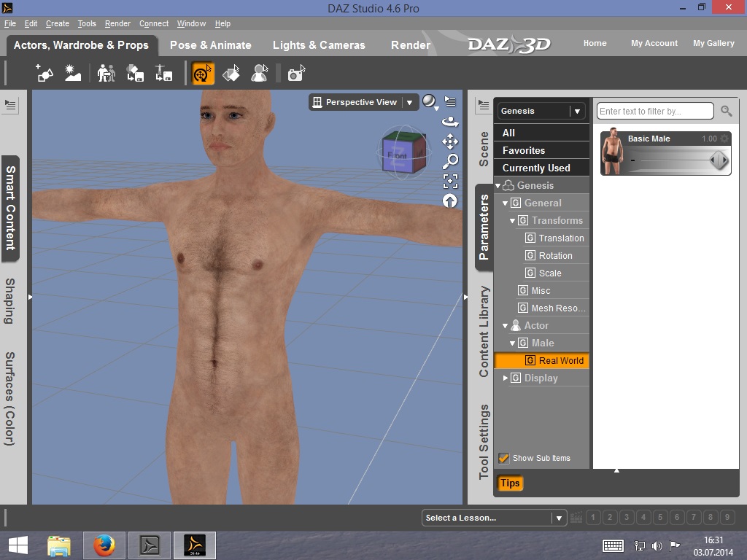Open right pane options menu icon

(484, 105)
